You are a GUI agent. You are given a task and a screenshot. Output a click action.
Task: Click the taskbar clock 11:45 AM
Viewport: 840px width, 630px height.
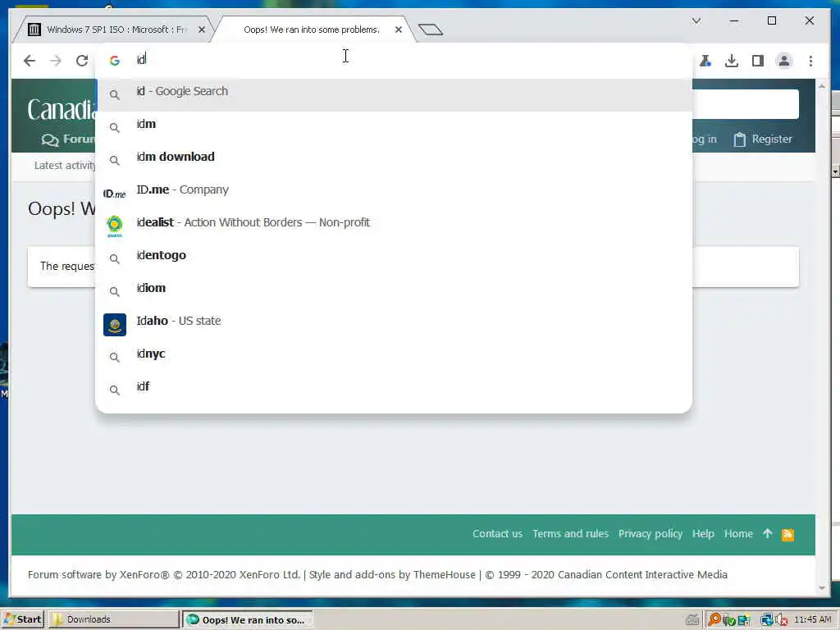812,619
